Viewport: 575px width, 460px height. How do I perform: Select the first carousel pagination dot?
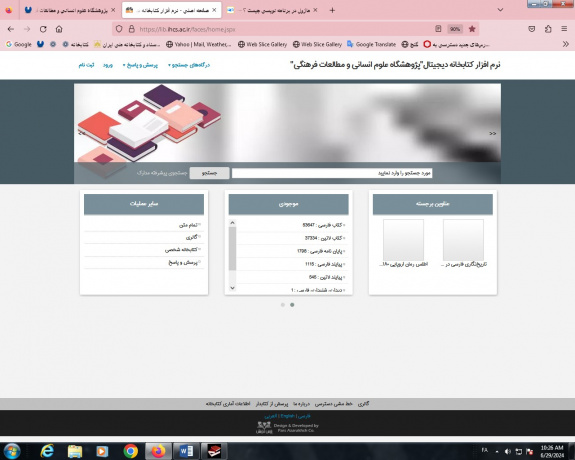(283, 305)
